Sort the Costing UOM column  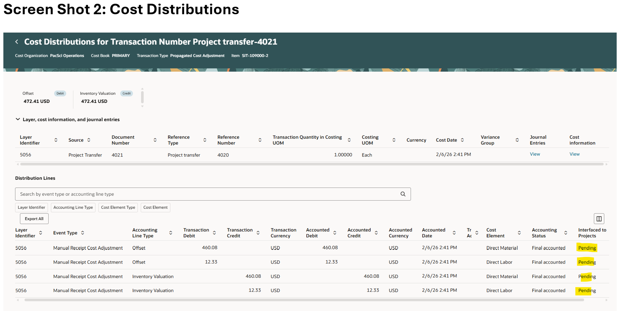[x=394, y=140]
